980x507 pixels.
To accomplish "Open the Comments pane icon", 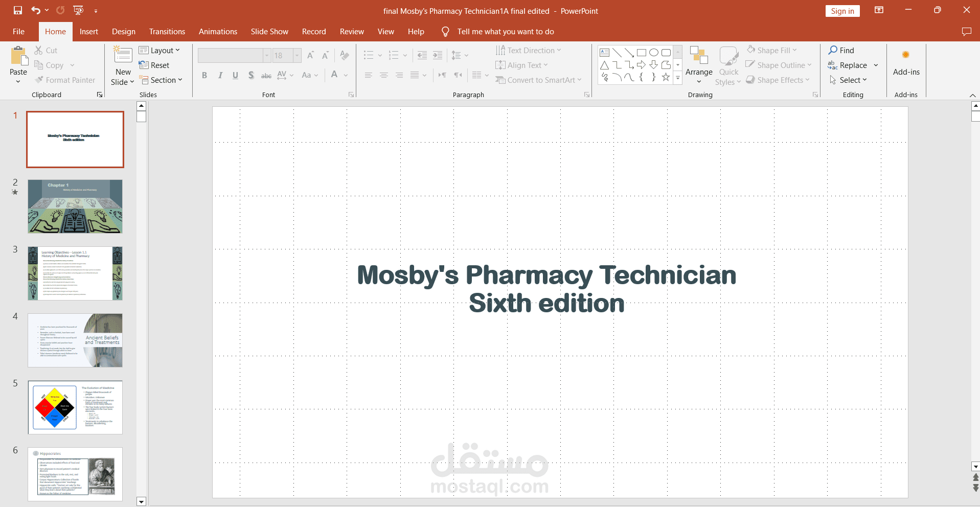I will (966, 32).
